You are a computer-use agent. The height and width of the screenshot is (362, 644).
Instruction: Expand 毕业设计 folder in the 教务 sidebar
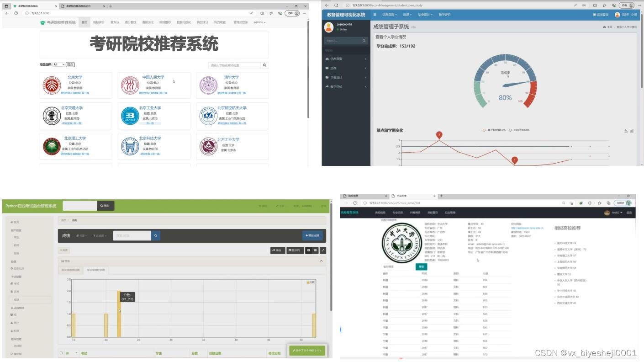coord(346,77)
